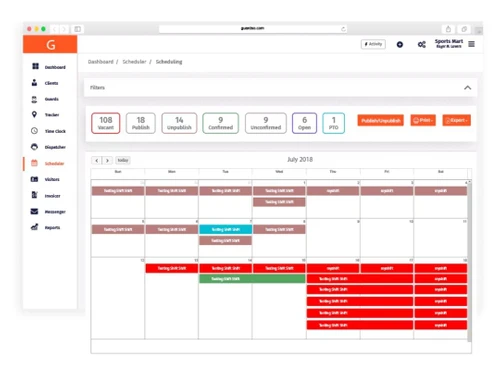Open the teal shift on Tuesday second week

(x=226, y=229)
